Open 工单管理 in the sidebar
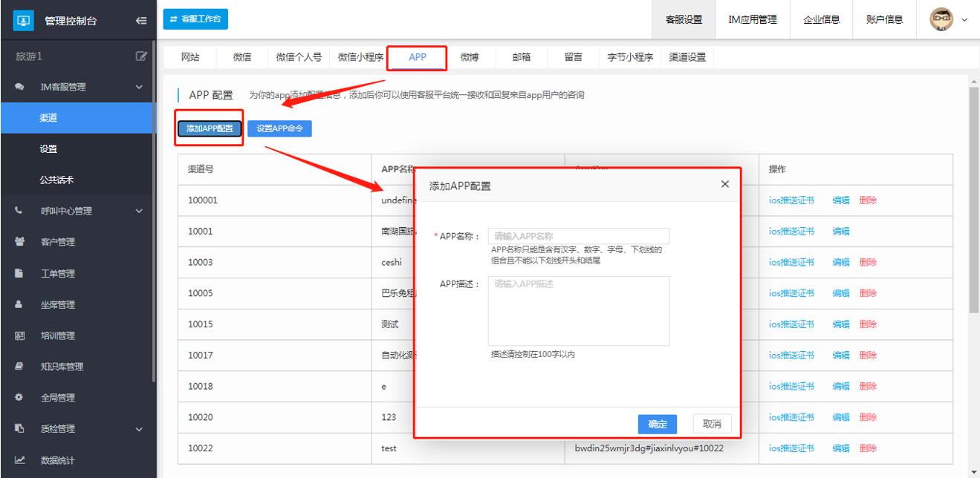The height and width of the screenshot is (478, 980). point(58,273)
